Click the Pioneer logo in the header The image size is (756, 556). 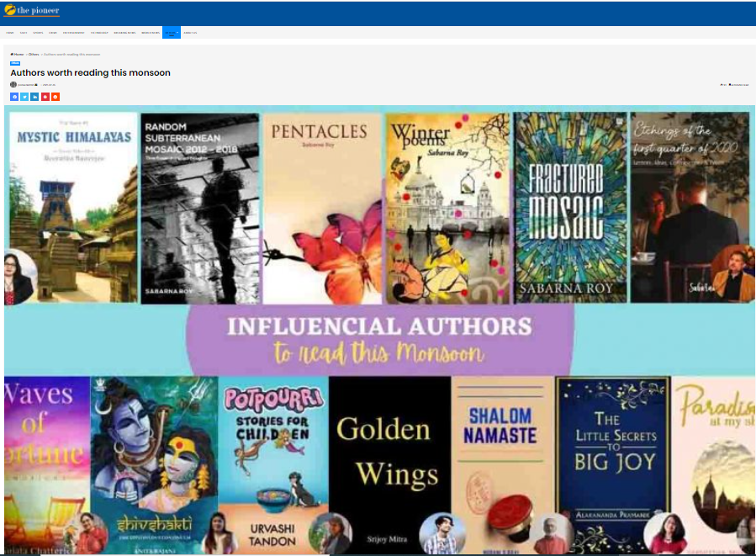[x=32, y=10]
